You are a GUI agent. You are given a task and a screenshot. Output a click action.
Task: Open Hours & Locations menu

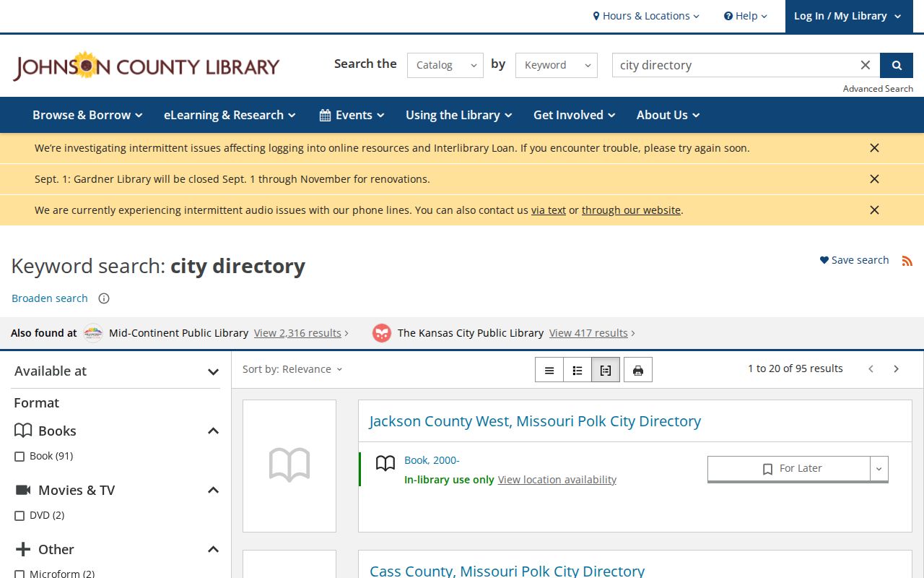[646, 16]
